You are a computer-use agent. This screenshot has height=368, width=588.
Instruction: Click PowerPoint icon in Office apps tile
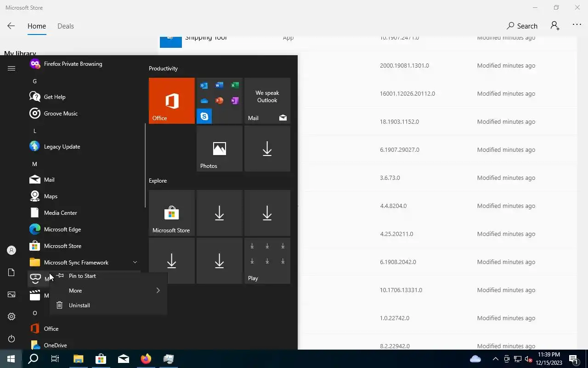(x=219, y=100)
